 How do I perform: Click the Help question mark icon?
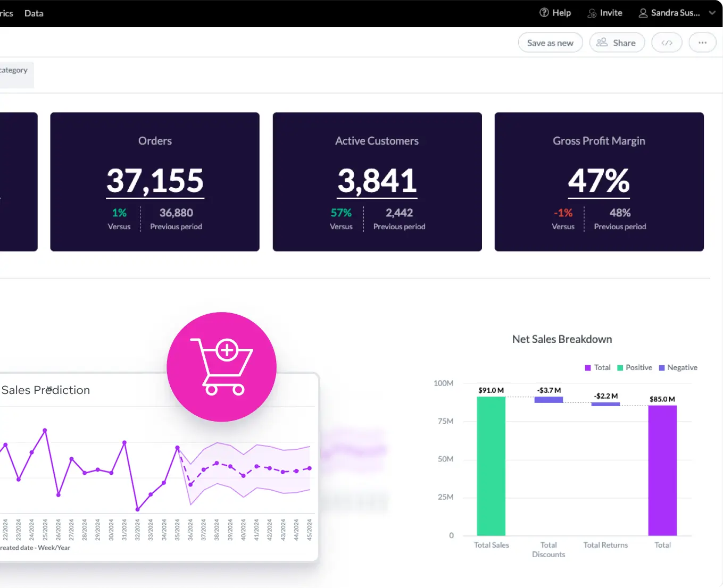[544, 13]
